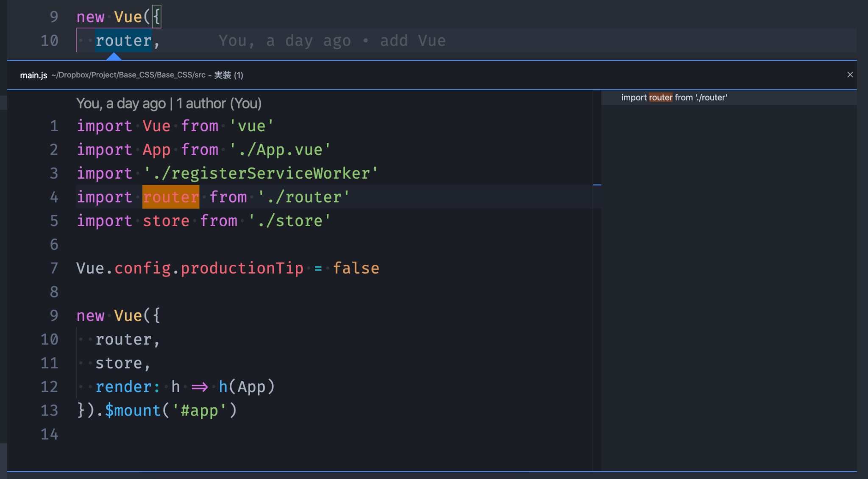
Task: Click the main.js title in the peek header
Action: (x=33, y=75)
